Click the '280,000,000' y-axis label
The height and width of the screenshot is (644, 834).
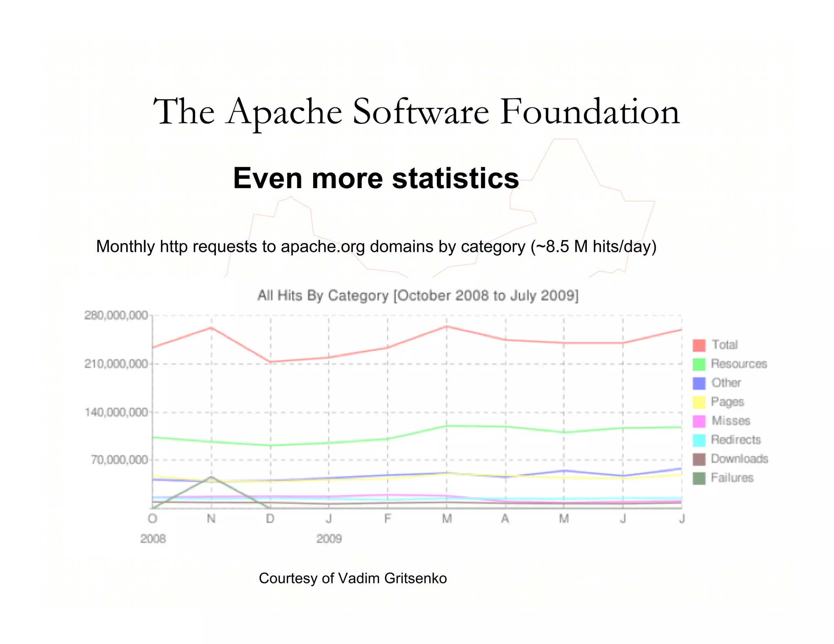coord(116,315)
